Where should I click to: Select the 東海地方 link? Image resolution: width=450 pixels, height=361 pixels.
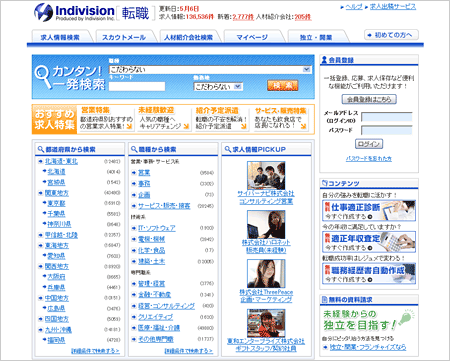point(57,246)
